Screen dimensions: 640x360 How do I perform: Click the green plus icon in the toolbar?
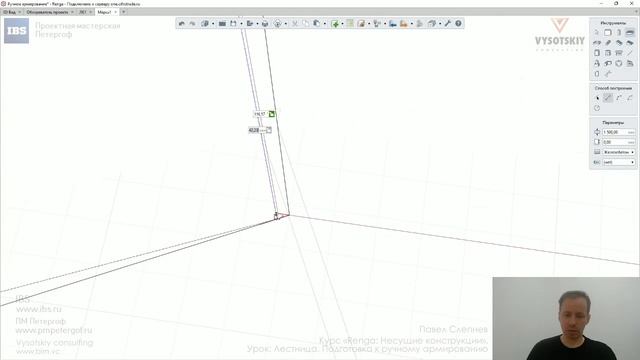(x=335, y=24)
